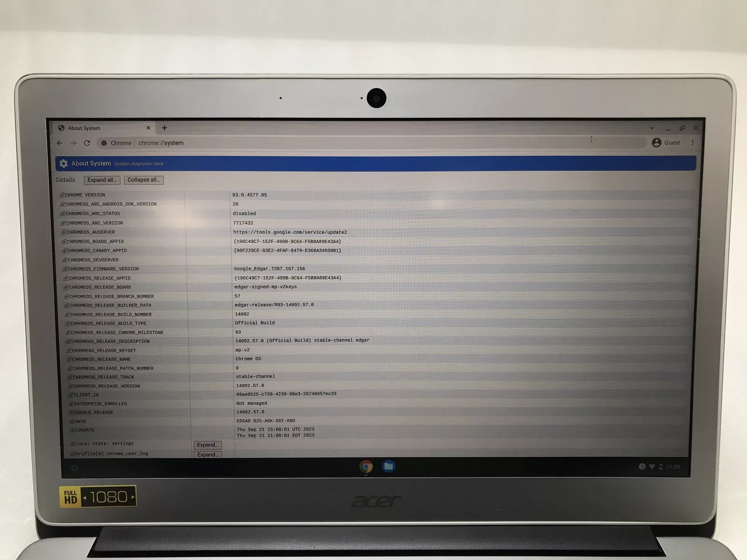This screenshot has width=747, height=560.
Task: Click the link icon beside CHROMEOS_FIRMWARE_VERSION
Action: [65, 269]
